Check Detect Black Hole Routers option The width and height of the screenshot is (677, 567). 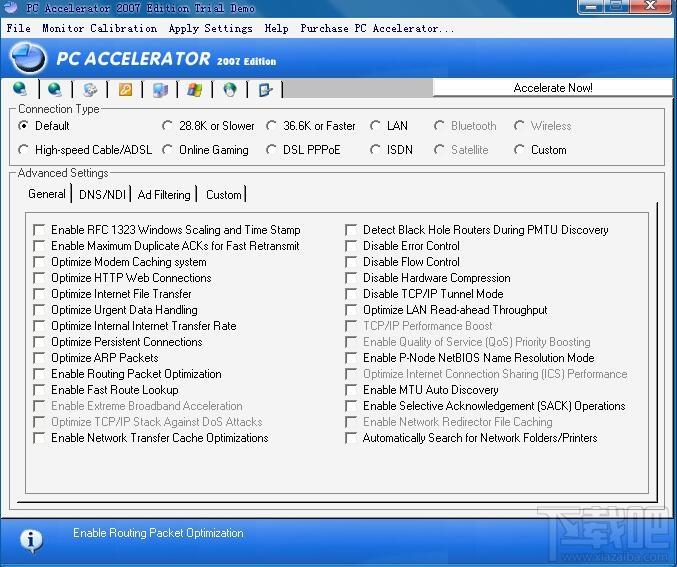coord(351,230)
